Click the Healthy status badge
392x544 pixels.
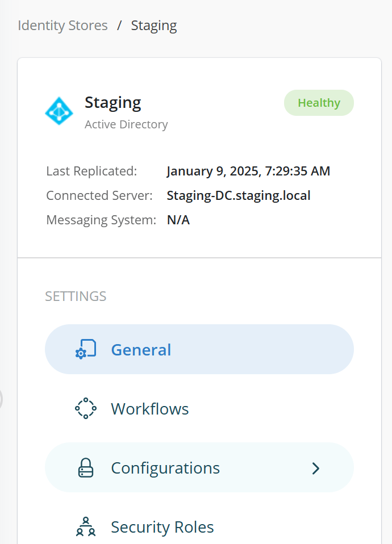pos(319,103)
